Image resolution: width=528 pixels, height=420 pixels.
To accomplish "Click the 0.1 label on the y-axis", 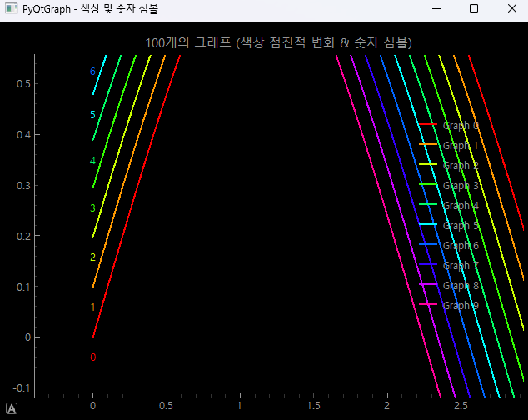I will pyautogui.click(x=23, y=287).
